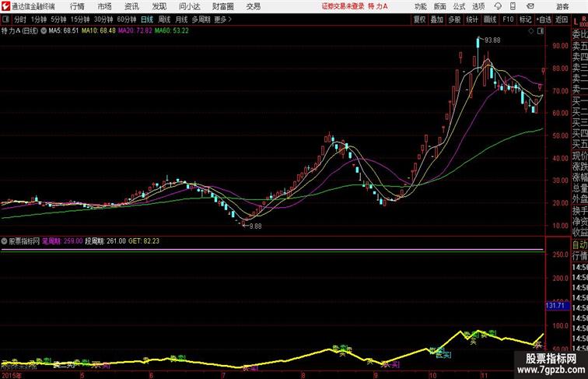
Task: Click the GET: 82.23 indicator value
Action: (x=144, y=241)
